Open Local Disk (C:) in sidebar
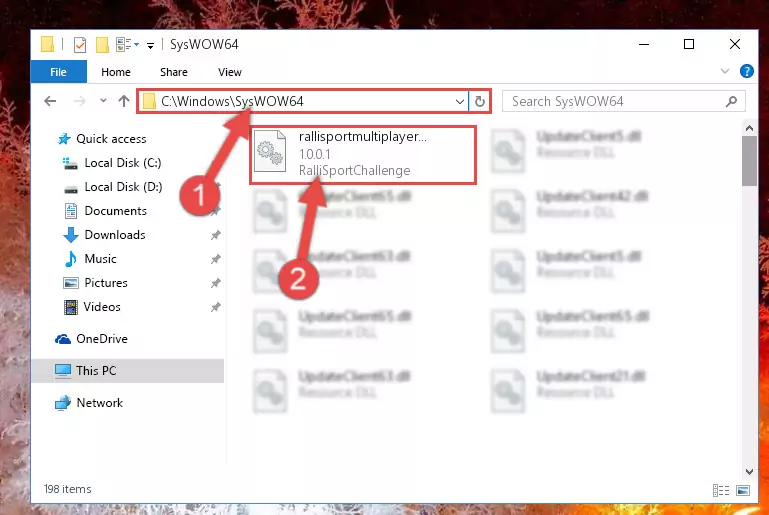769x515 pixels. (112, 163)
